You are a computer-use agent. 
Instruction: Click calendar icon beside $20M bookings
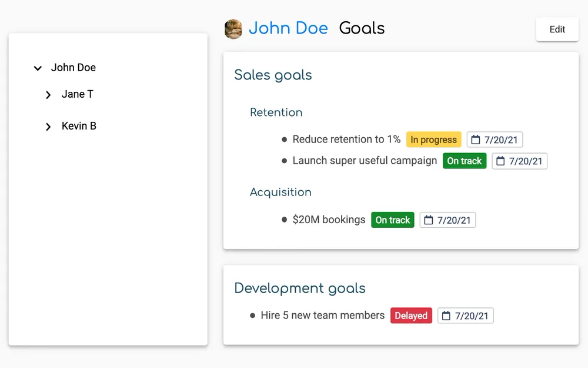429,220
